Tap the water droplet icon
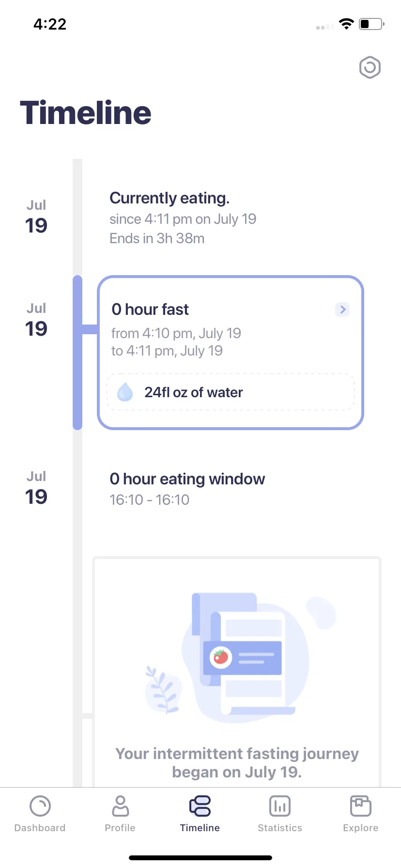Viewport: 401px width, 868px height. (x=125, y=392)
